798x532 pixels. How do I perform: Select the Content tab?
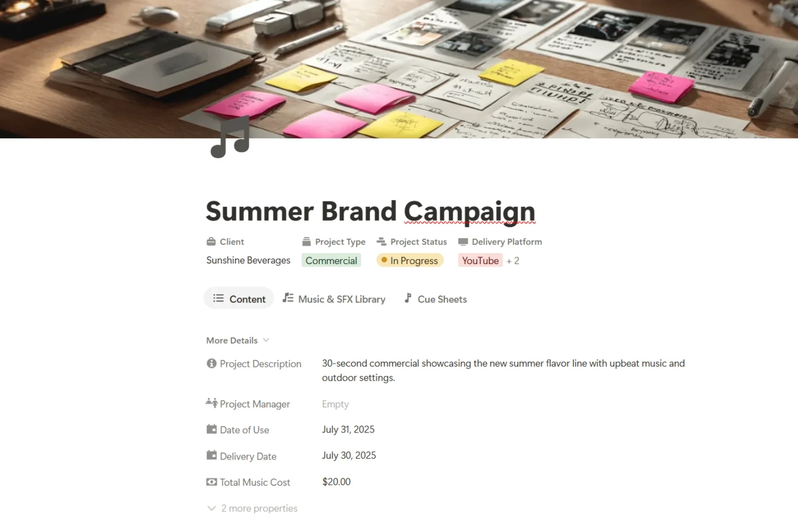pyautogui.click(x=239, y=299)
